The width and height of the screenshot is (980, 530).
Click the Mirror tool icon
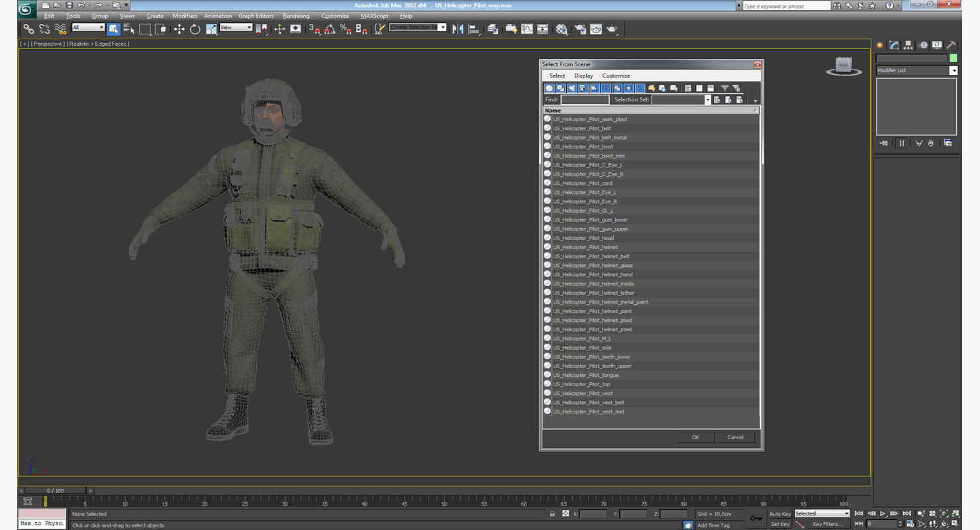(458, 29)
